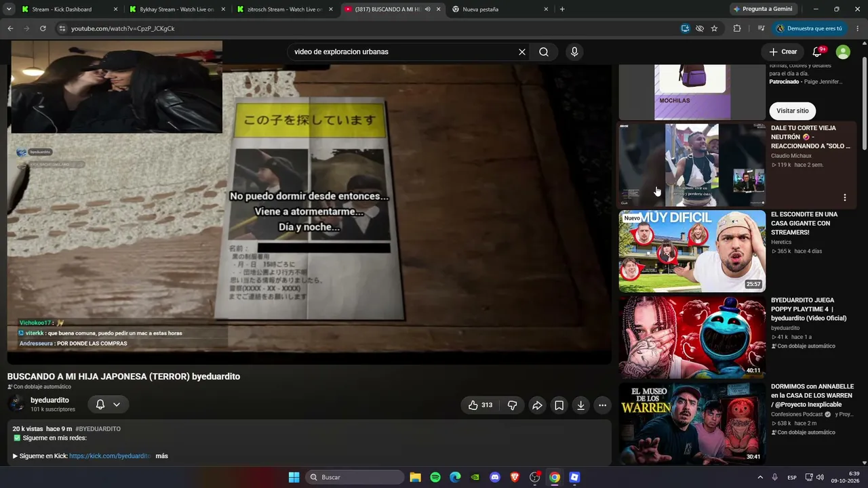This screenshot has height=488, width=868.
Task: Open Discord from the taskbar
Action: [x=495, y=477]
